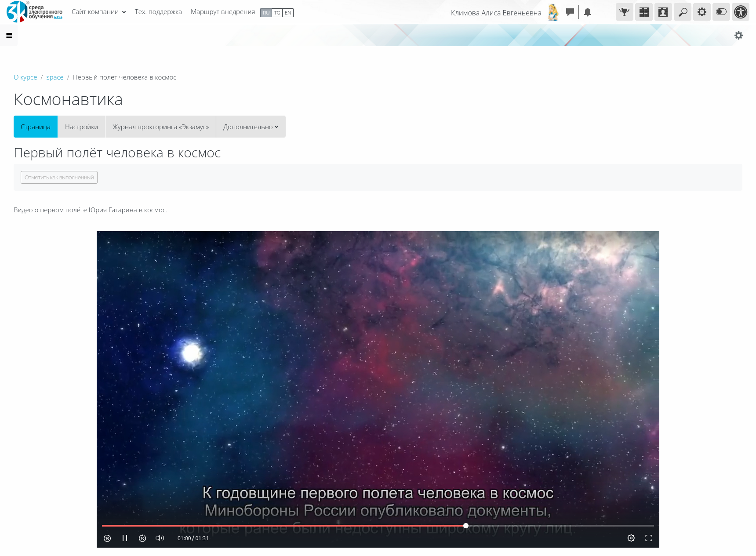
Task: Open Журнал прокторинга «Экзамус» tab
Action: pos(160,127)
